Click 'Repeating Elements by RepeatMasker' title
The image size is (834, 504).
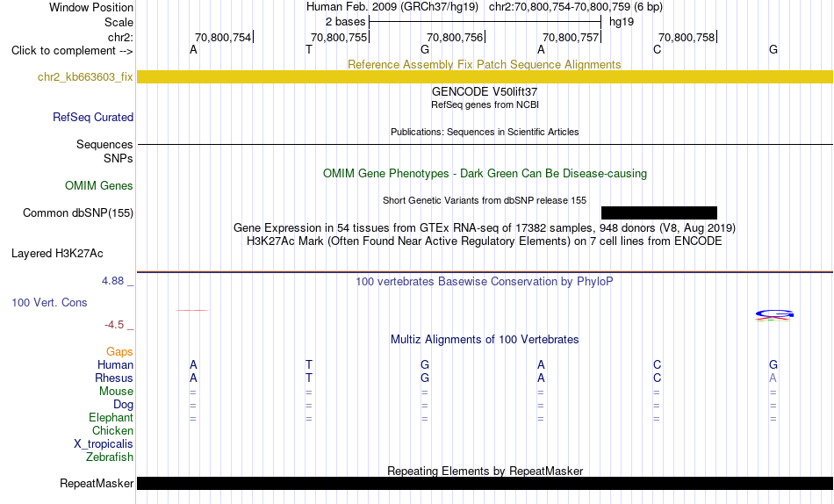point(485,471)
